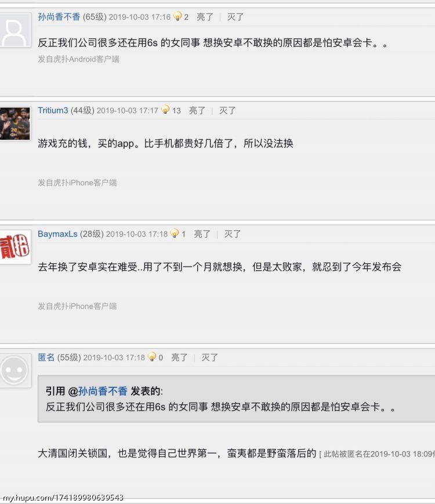Viewport: 435px width, 504px height.
Task: Click the lightbulb icon on BaymaxLs's comment
Action: click(175, 233)
